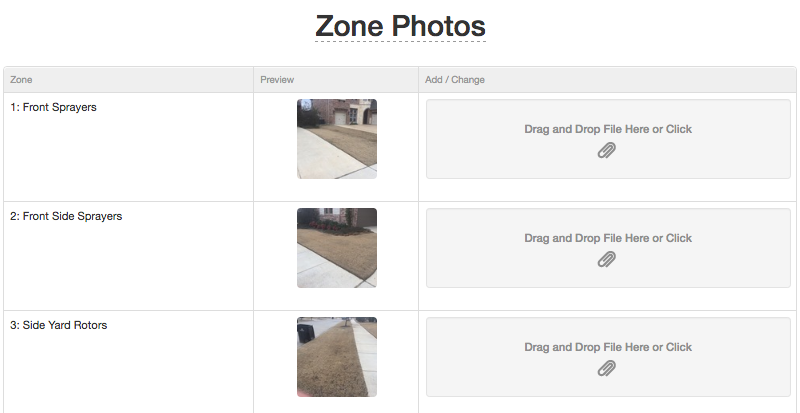Select the "3: Side Yard Rotors" zone label
800x413 pixels.
point(58,325)
